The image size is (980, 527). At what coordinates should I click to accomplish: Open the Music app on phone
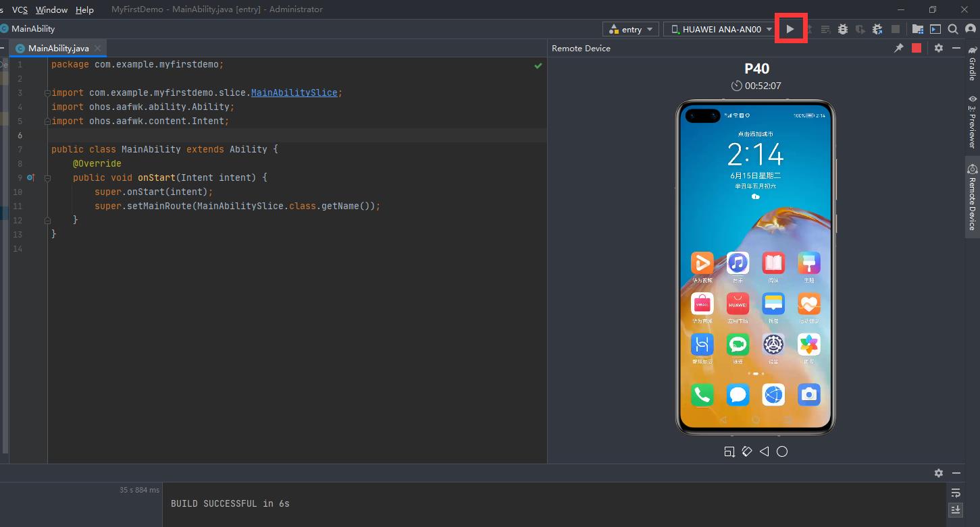(x=738, y=263)
